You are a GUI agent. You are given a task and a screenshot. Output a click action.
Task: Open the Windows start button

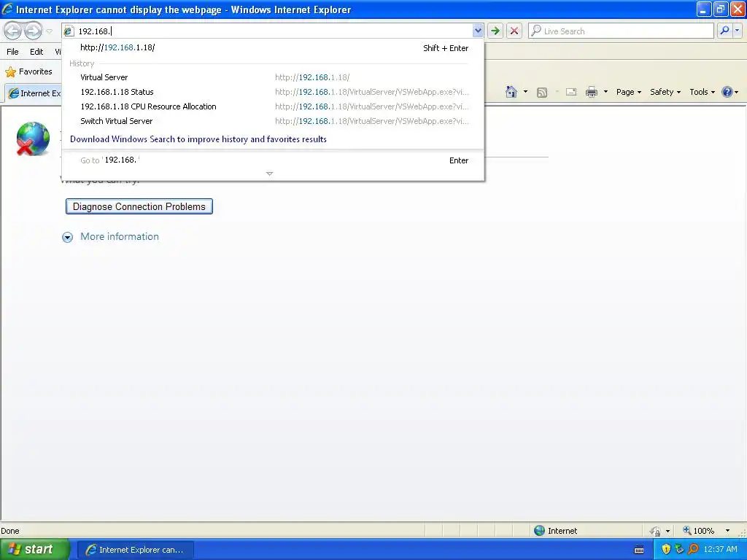[34, 550]
